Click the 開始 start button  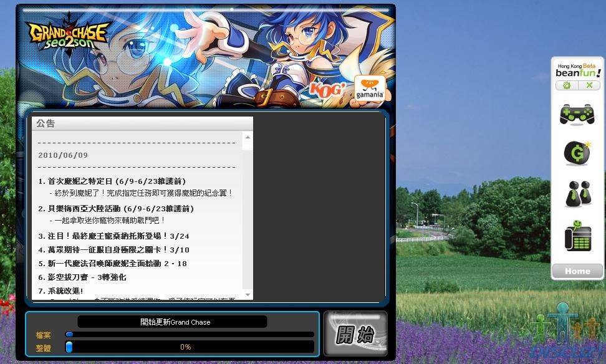tap(355, 333)
